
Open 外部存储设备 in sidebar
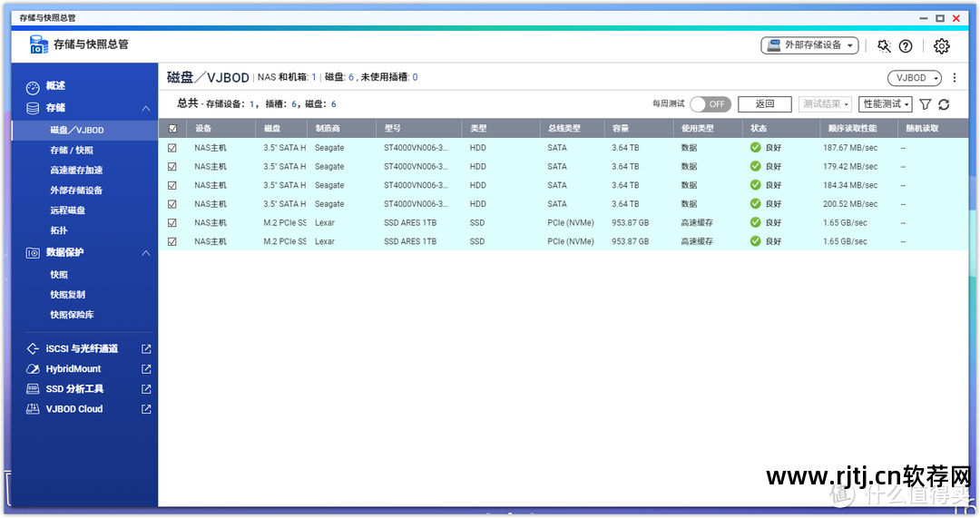pyautogui.click(x=76, y=190)
